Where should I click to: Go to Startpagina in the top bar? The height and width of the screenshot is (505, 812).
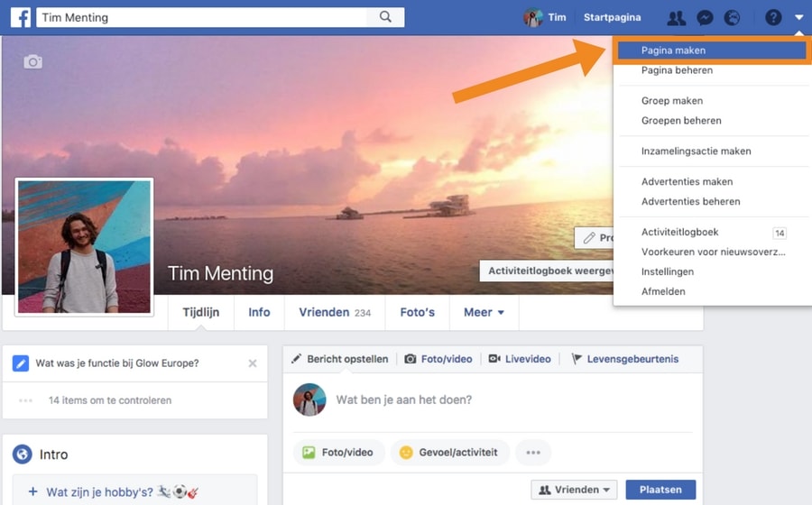pyautogui.click(x=612, y=18)
